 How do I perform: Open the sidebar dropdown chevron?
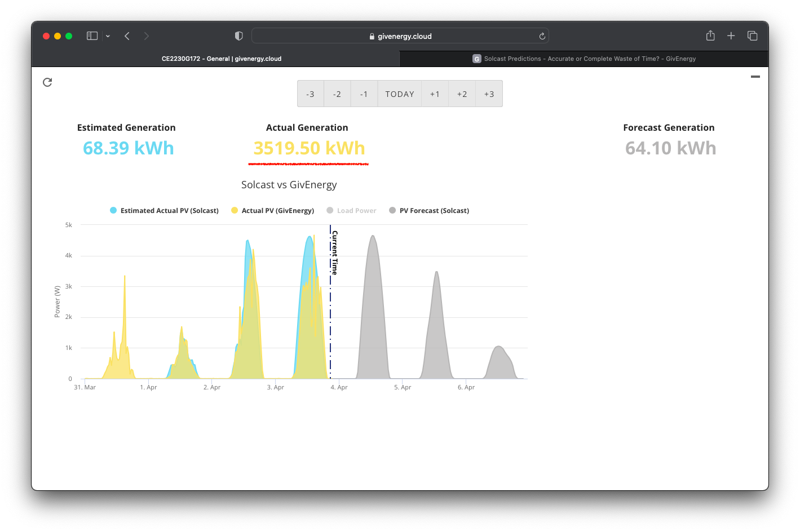[108, 36]
